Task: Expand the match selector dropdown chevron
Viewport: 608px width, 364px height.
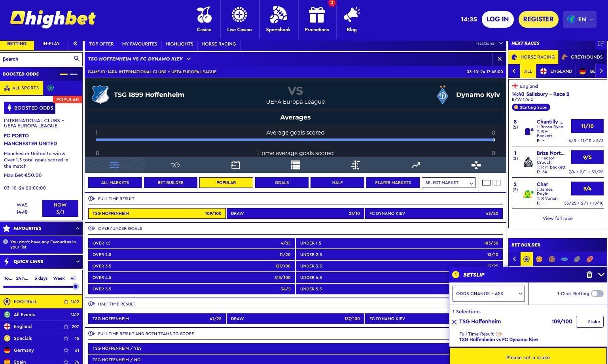Action: click(189, 59)
